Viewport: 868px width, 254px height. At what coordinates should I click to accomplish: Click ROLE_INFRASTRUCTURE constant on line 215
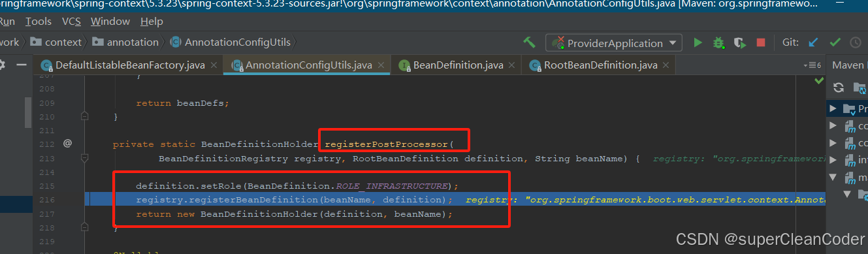[392, 185]
